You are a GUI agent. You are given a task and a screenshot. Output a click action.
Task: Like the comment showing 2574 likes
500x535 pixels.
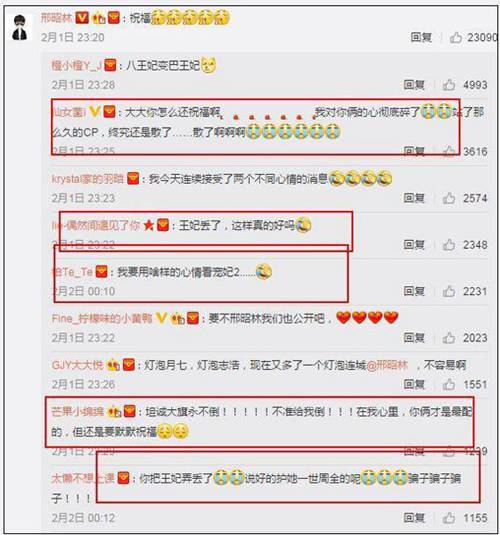tap(449, 198)
